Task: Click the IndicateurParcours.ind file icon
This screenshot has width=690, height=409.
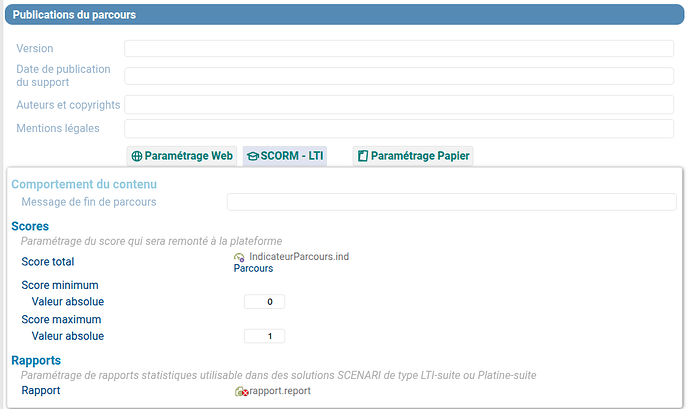Action: 239,258
